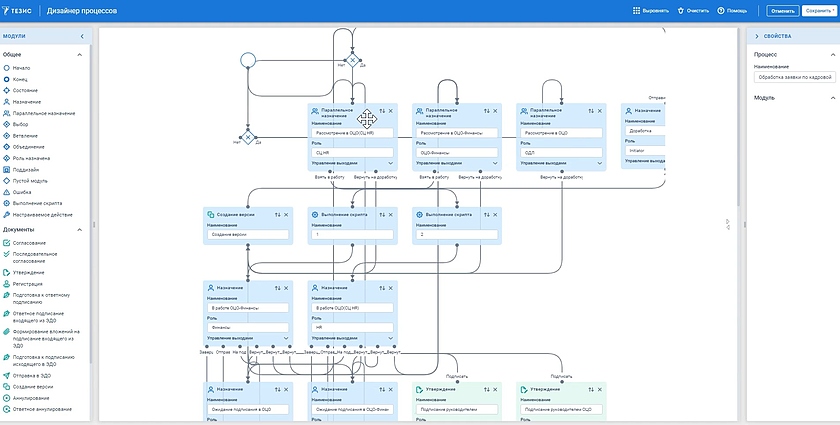Screen dimensions: 840x425
Task: Collapse the Модули panel with left chevron
Action: [x=82, y=36]
